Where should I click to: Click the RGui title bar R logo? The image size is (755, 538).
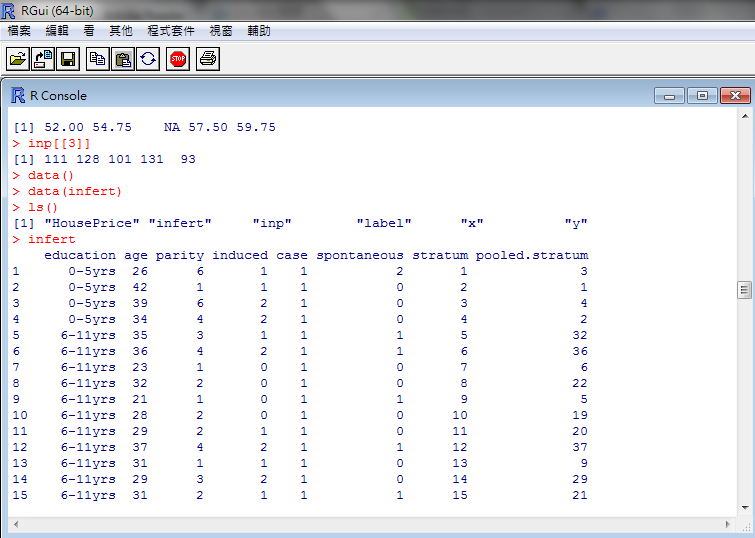(x=8, y=11)
